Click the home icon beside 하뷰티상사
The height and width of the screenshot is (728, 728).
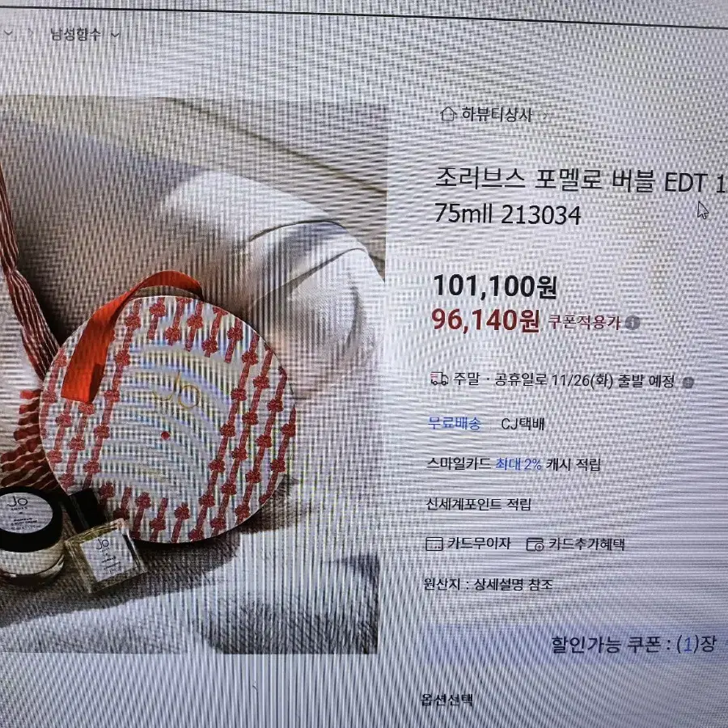pos(447,114)
